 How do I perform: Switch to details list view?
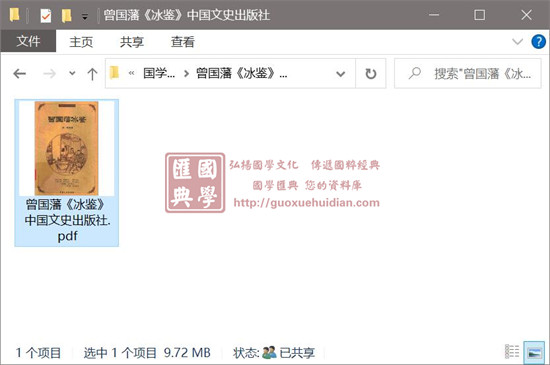(512, 352)
